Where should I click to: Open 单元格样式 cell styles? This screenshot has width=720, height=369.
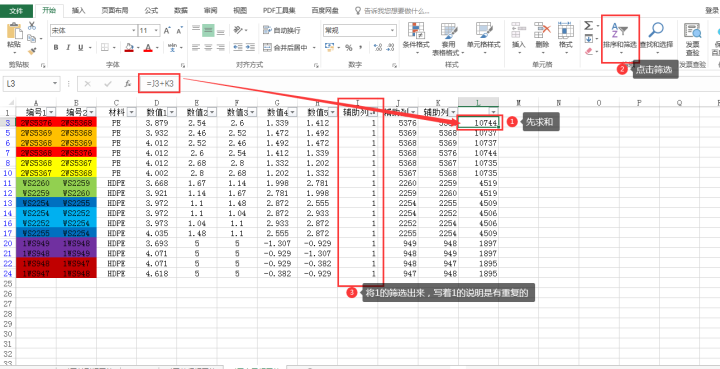pos(484,38)
